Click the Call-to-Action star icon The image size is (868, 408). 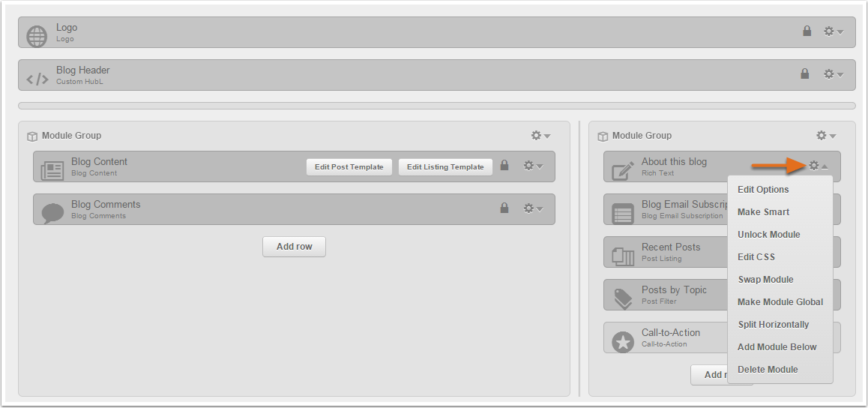point(623,341)
